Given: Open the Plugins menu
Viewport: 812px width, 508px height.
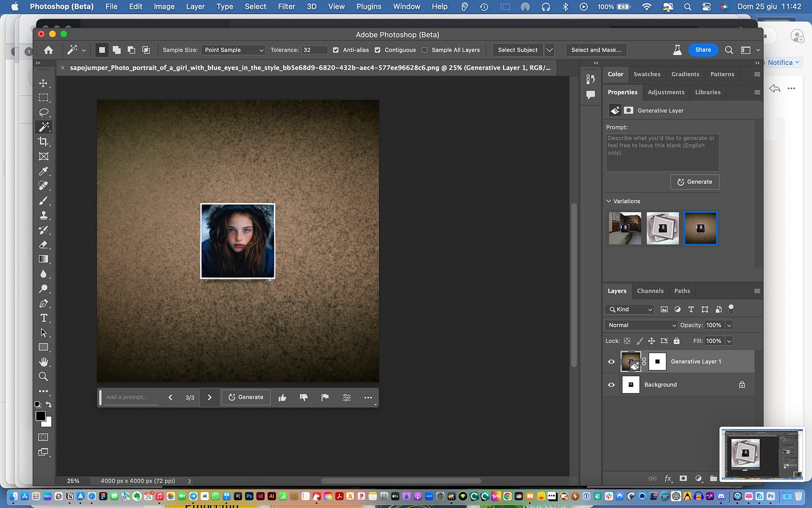Looking at the screenshot, I should 369,7.
